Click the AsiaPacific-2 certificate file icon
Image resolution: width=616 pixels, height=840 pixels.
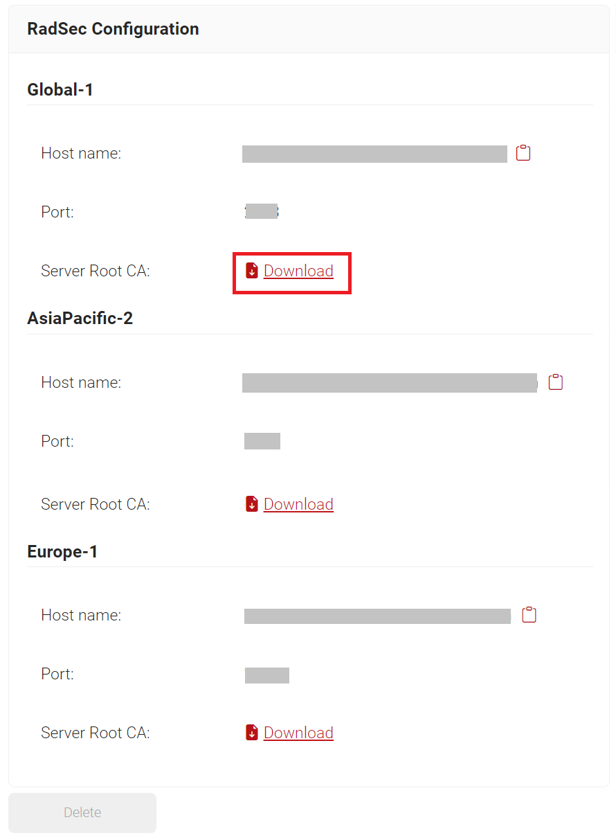click(252, 504)
